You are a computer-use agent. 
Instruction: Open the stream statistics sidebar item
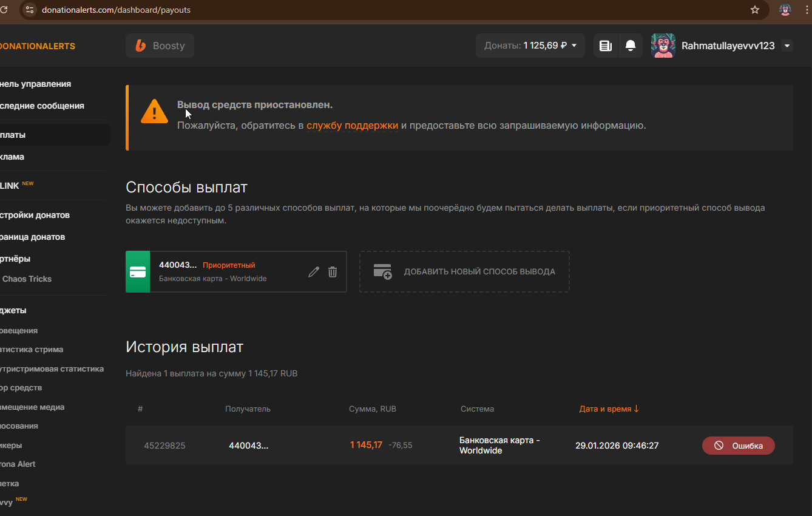coord(32,350)
